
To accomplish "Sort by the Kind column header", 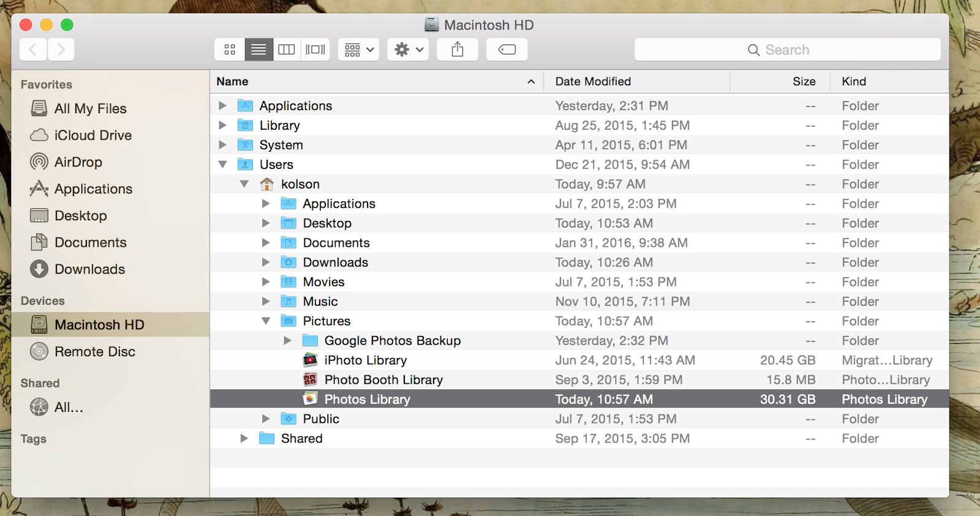I will (x=889, y=81).
